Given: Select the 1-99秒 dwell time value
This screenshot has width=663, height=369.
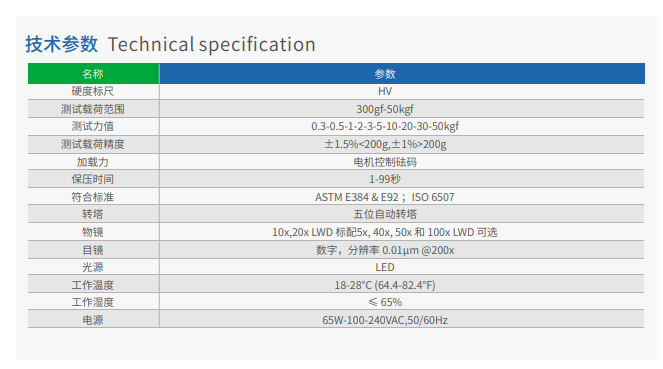Looking at the screenshot, I should [385, 179].
